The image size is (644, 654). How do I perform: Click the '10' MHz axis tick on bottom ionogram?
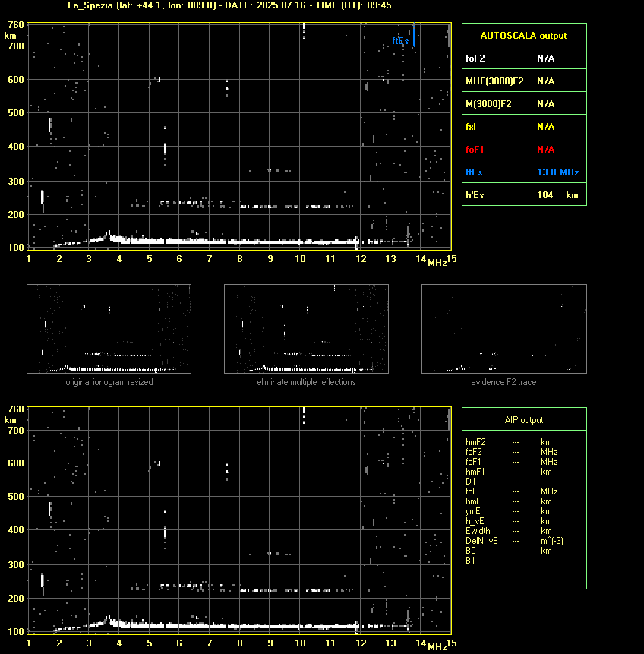pyautogui.click(x=300, y=643)
